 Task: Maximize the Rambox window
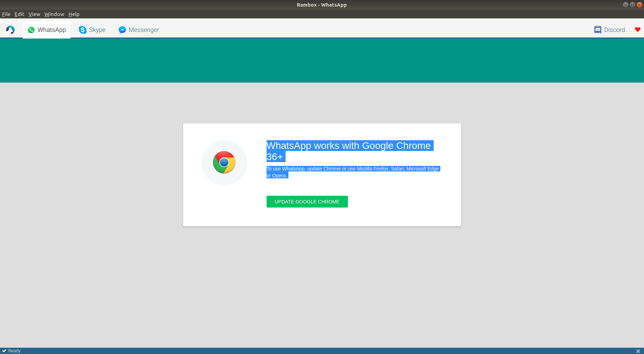[632, 5]
